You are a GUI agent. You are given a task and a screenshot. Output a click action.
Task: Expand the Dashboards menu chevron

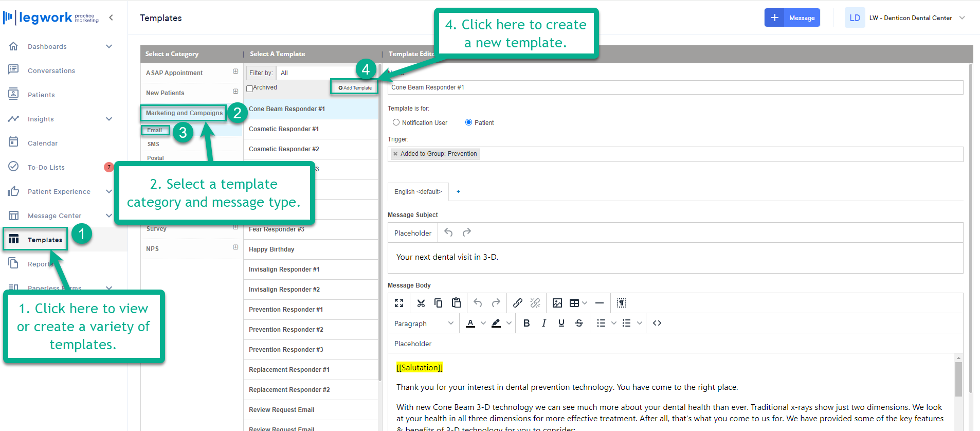click(109, 46)
